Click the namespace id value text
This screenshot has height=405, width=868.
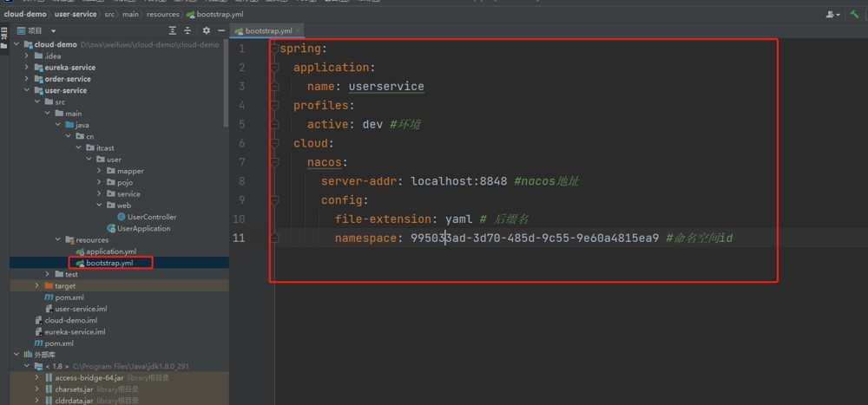[x=535, y=238]
